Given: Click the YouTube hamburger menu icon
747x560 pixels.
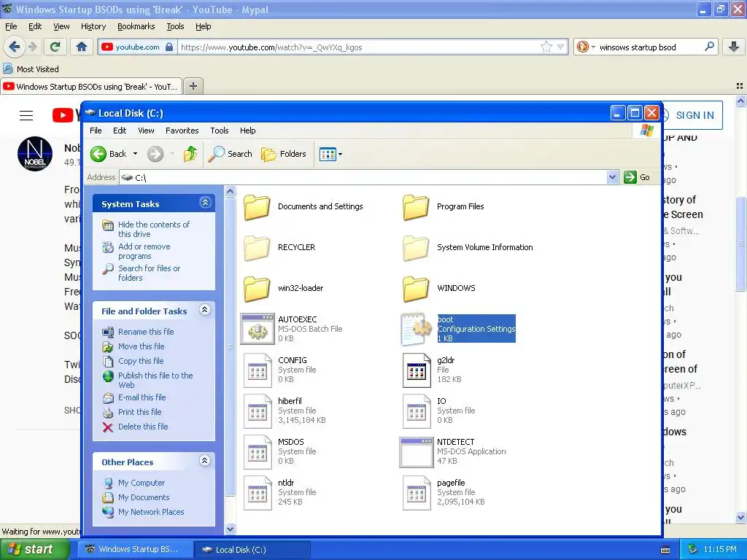Looking at the screenshot, I should (26, 115).
